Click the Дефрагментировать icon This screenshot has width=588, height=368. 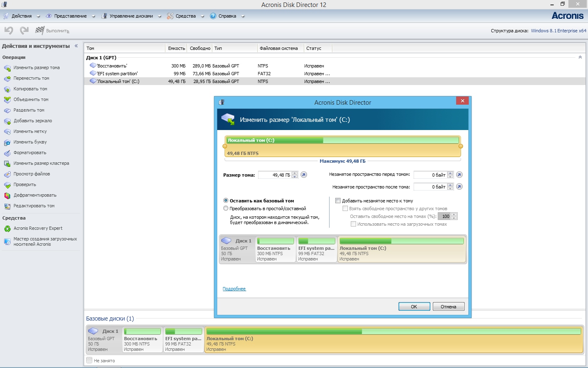point(7,195)
